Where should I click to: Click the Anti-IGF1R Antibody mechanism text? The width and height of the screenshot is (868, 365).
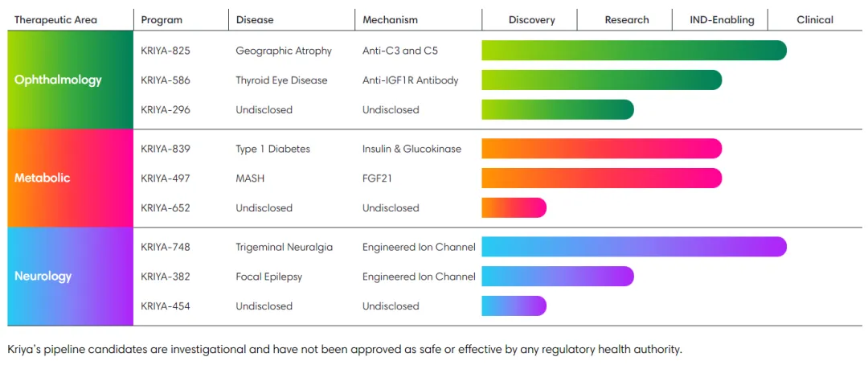point(410,80)
